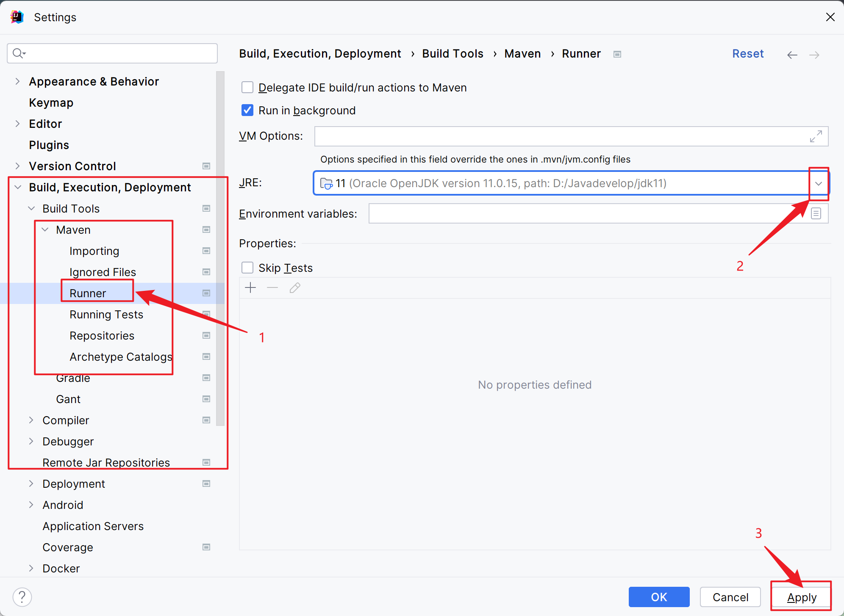
Task: Click Maven in breadcrumb
Action: 522,54
